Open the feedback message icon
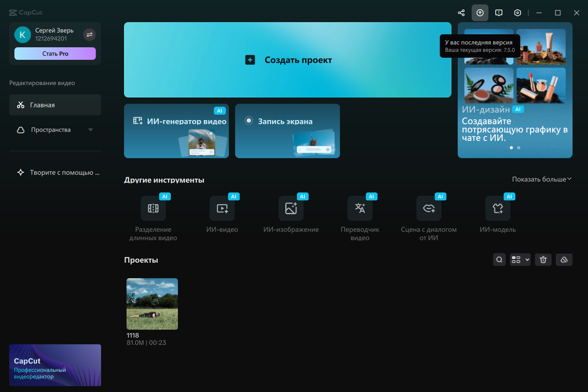The image size is (588, 392). (x=499, y=13)
